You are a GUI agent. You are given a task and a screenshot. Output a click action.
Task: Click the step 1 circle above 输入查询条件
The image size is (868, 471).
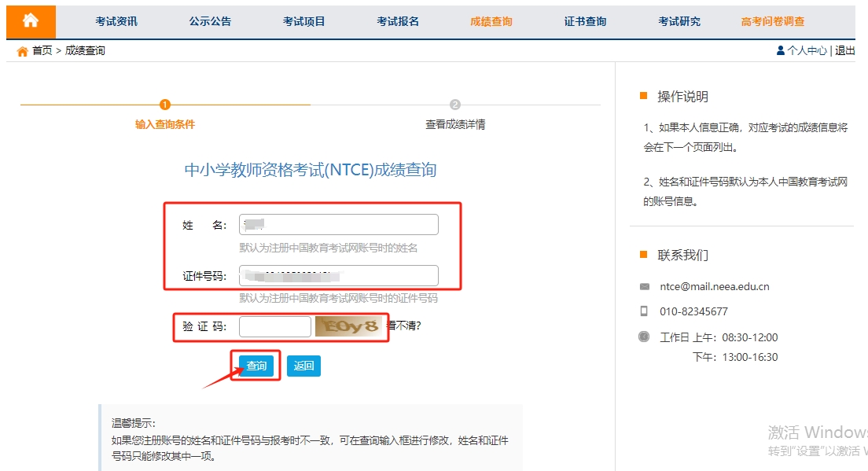(164, 103)
